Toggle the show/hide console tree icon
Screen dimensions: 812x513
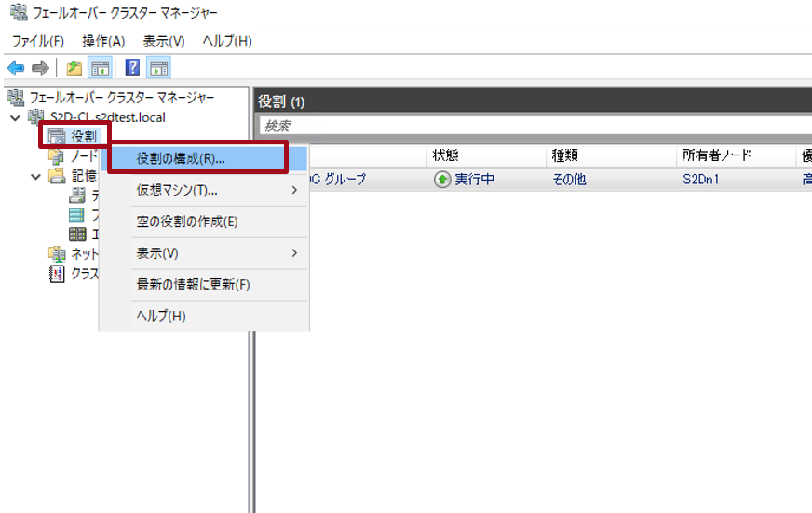(99, 68)
